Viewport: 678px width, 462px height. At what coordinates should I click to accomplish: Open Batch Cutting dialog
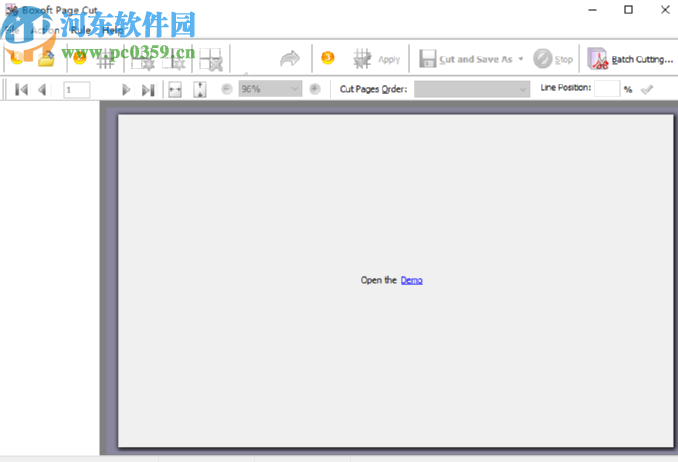[630, 59]
